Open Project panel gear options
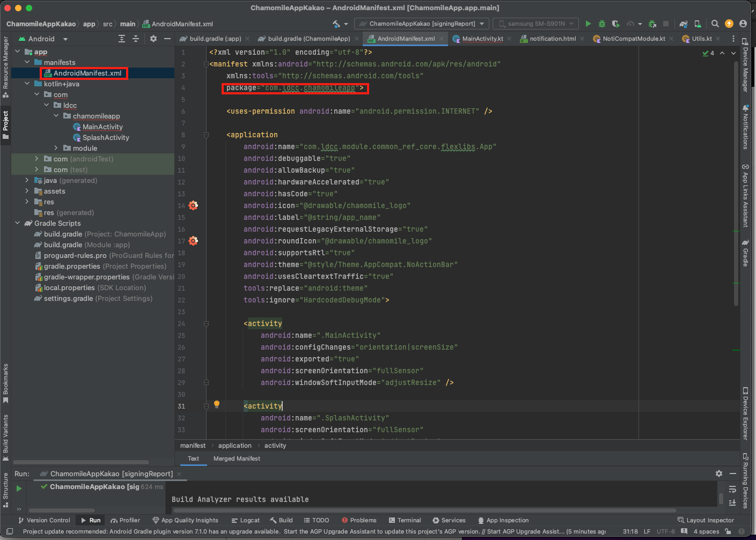Image resolution: width=756 pixels, height=540 pixels. pyautogui.click(x=153, y=39)
